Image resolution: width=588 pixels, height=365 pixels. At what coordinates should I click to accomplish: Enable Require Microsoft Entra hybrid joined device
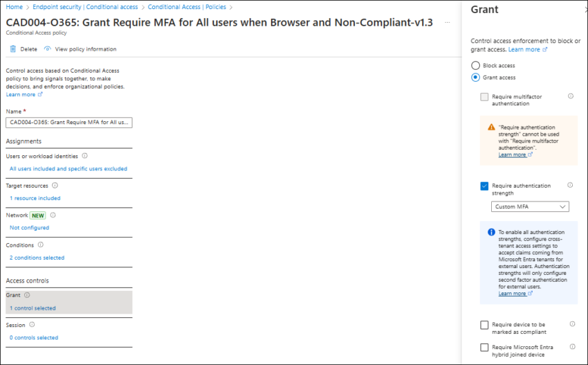click(484, 347)
